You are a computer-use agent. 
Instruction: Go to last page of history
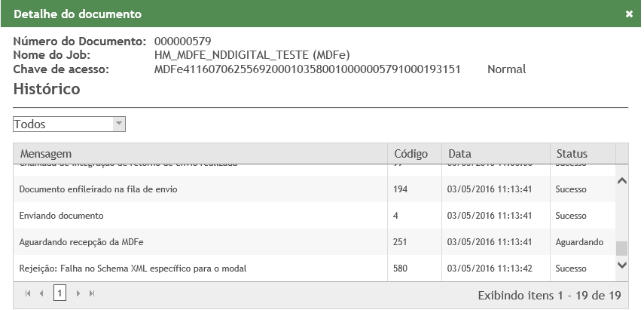pyautogui.click(x=92, y=293)
